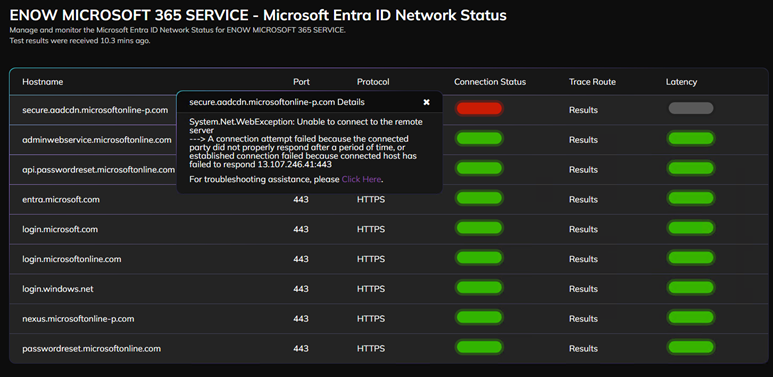Close the secure.aadcdn details popup

pos(426,102)
